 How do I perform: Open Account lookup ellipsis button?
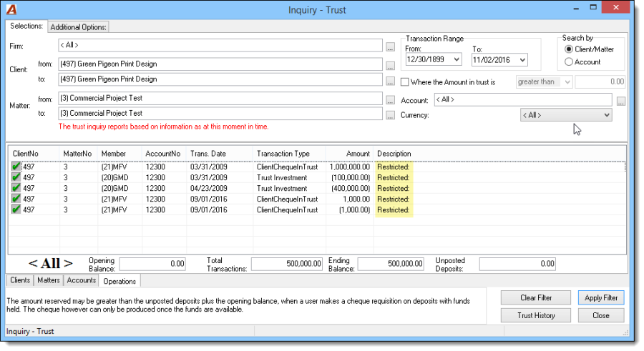(620, 101)
